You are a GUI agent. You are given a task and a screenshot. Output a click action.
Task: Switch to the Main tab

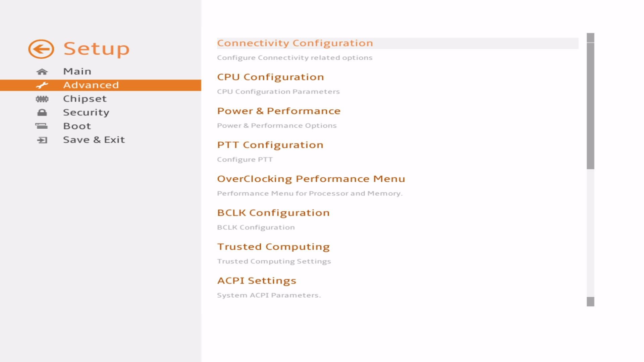(77, 71)
